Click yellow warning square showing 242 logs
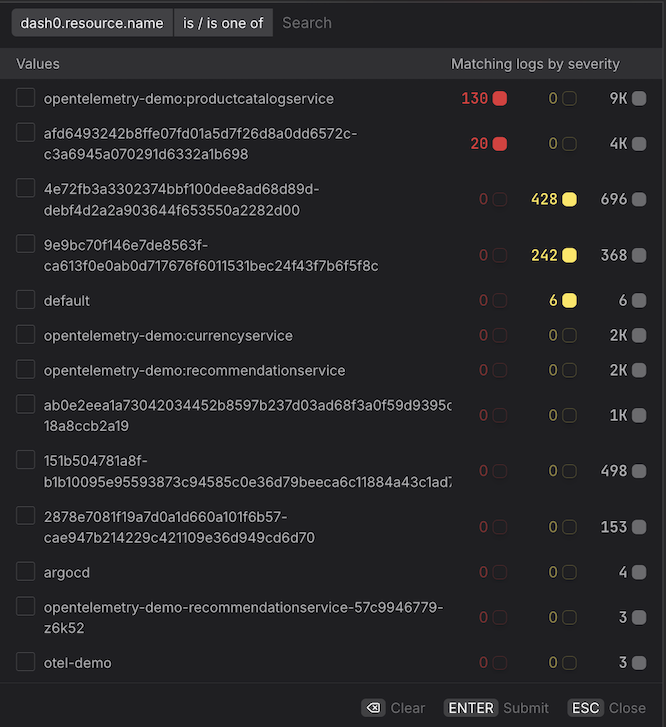This screenshot has width=666, height=727. (569, 255)
